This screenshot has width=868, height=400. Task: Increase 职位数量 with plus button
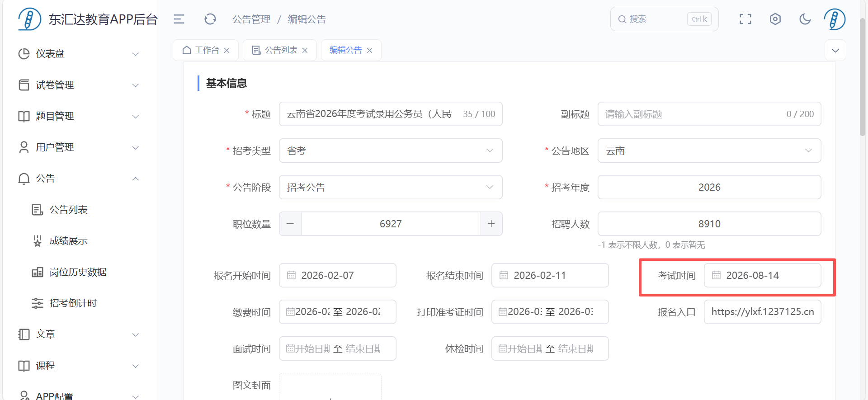pos(491,224)
